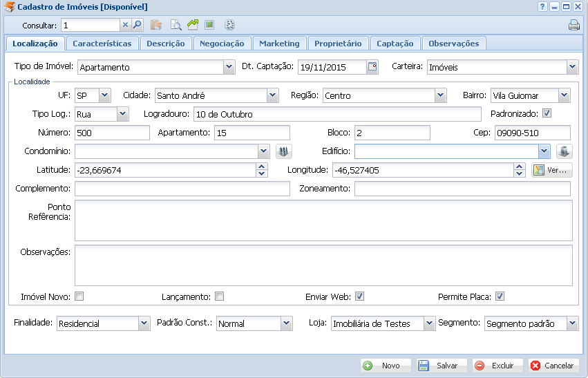
Task: Toggle the Permite Placa checkbox
Action: coord(500,296)
